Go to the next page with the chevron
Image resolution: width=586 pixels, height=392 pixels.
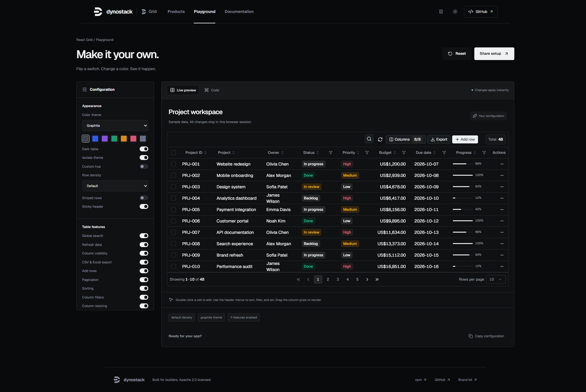click(x=367, y=279)
